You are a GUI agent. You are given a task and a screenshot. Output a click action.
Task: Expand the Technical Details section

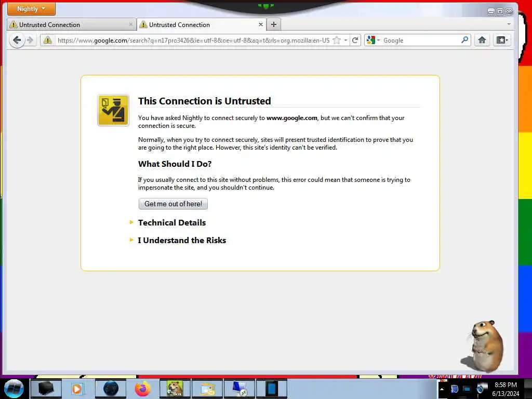tap(171, 222)
